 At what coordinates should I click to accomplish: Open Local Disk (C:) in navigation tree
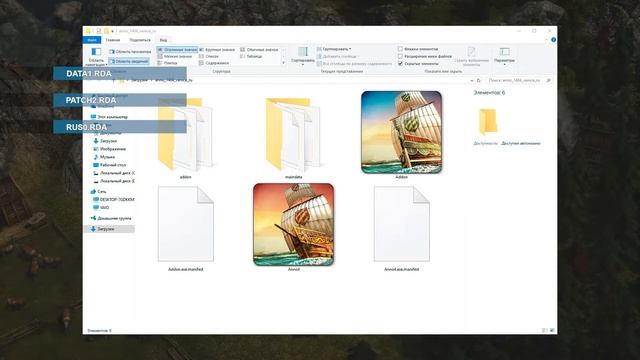tap(114, 173)
